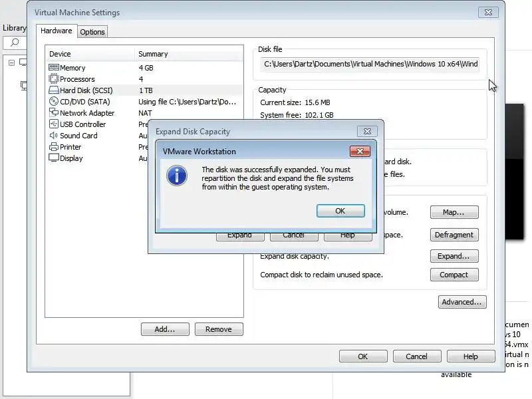
Task: Click the Processors summary value 4
Action: (x=141, y=79)
